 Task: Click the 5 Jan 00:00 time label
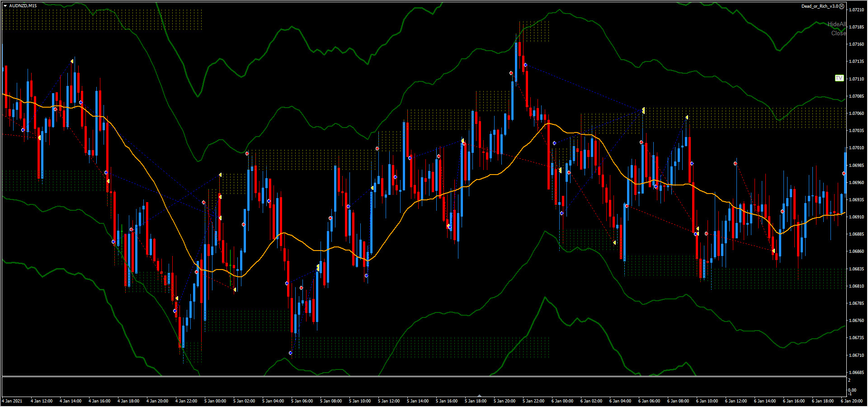click(x=215, y=401)
